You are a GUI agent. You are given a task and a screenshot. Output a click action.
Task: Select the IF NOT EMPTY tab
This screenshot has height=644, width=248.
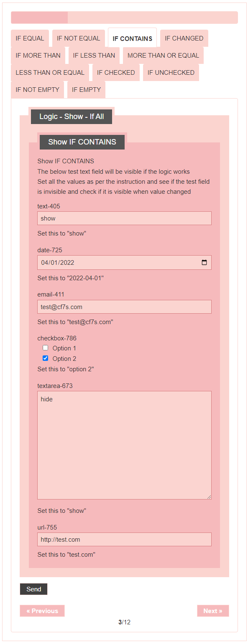click(x=38, y=90)
